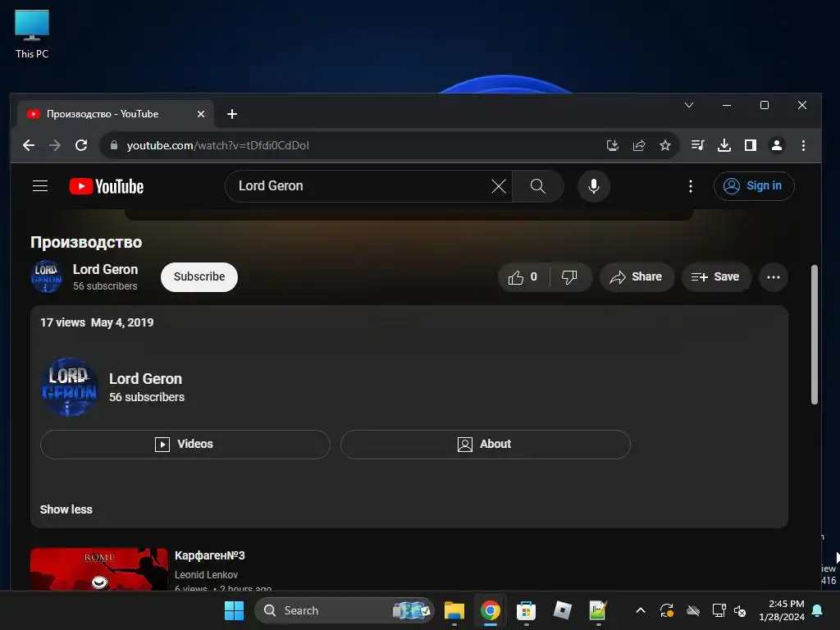Click 17 views May 4, 2019 text

click(97, 322)
